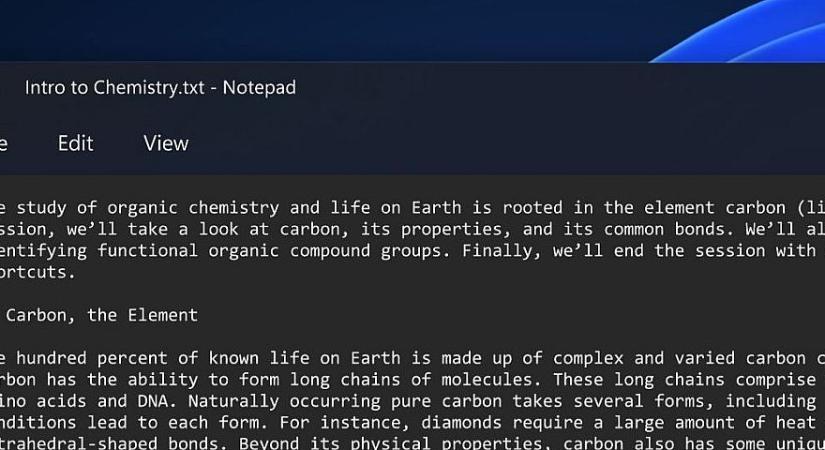
Task: Open the View menu
Action: [x=166, y=143]
